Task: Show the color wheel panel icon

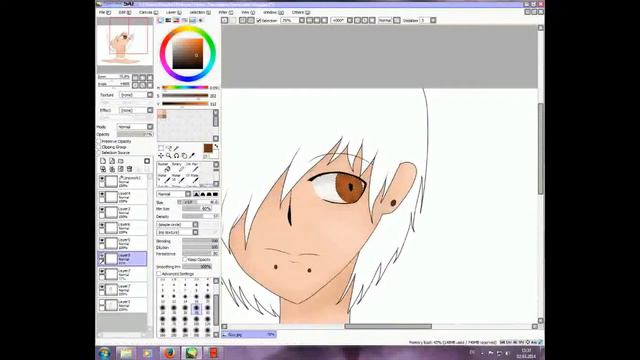Action: (x=160, y=20)
